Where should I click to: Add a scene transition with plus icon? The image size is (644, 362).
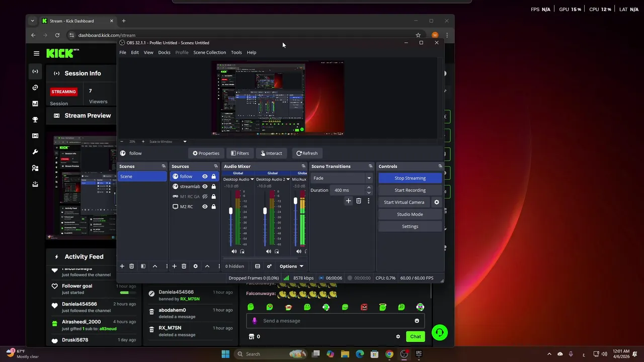pos(348,201)
